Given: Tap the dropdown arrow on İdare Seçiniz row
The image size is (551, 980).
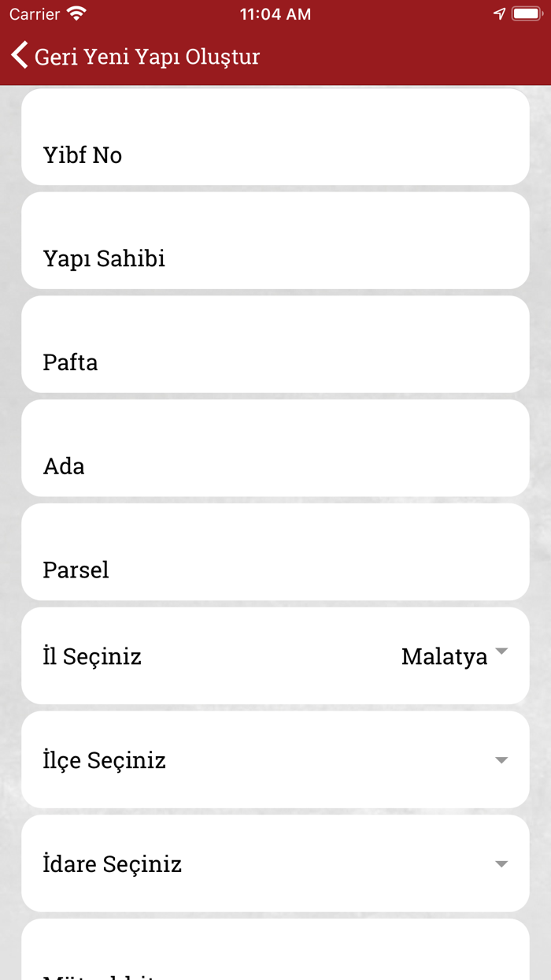Looking at the screenshot, I should click(x=502, y=863).
